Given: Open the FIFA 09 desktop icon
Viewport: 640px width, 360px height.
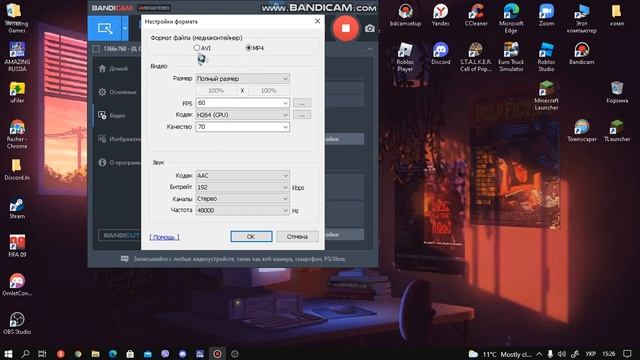Looking at the screenshot, I should coord(17,246).
